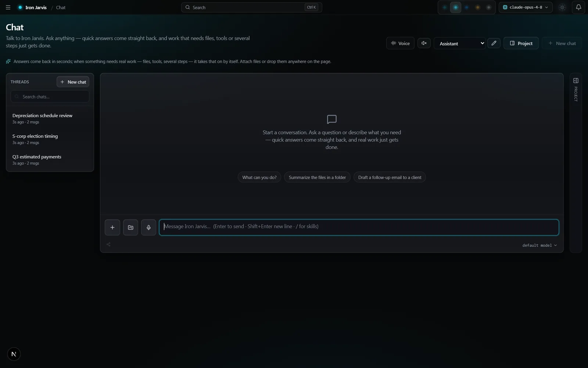The image size is (588, 368).
Task: Click the plus attach icon by the message box
Action: click(112, 227)
